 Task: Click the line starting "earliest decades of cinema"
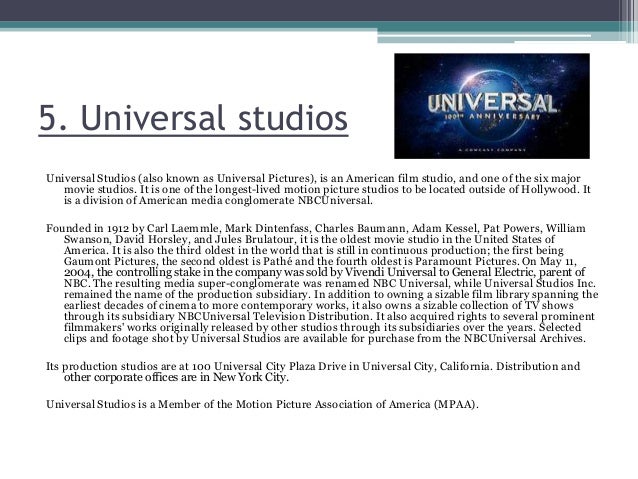319,305
